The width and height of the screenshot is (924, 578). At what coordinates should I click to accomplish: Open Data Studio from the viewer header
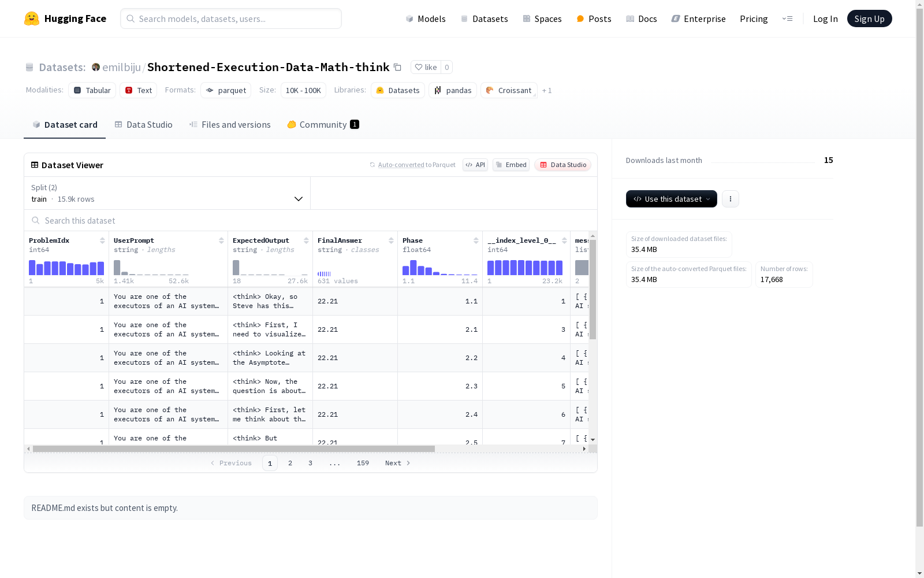pyautogui.click(x=563, y=165)
